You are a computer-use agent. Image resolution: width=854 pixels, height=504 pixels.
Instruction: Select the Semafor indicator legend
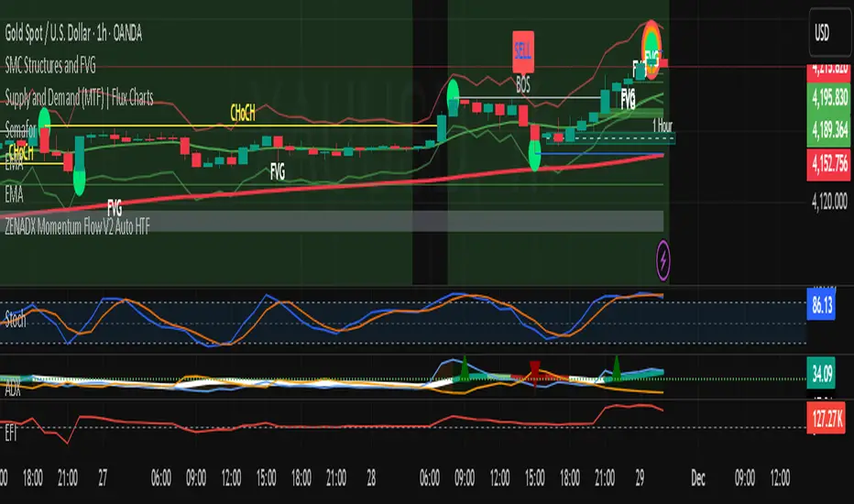[20, 130]
